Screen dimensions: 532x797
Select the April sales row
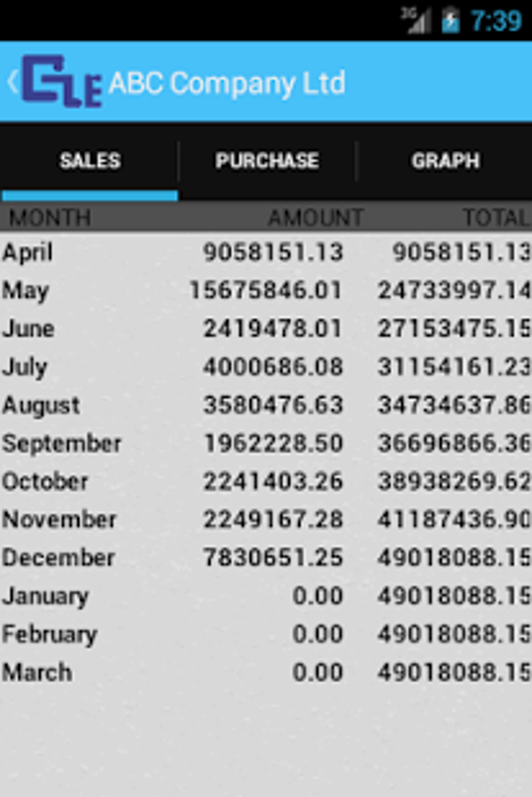(x=28, y=252)
